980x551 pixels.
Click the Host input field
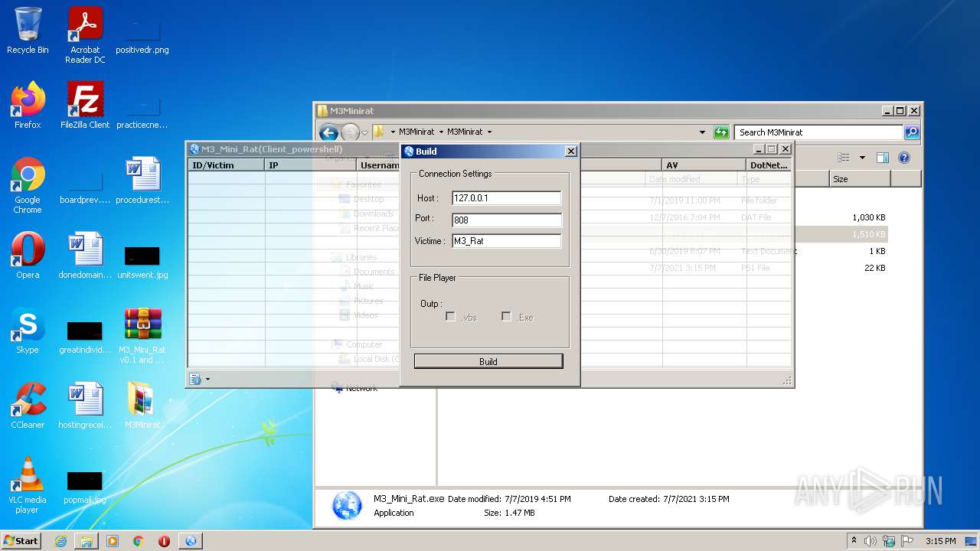tap(506, 198)
